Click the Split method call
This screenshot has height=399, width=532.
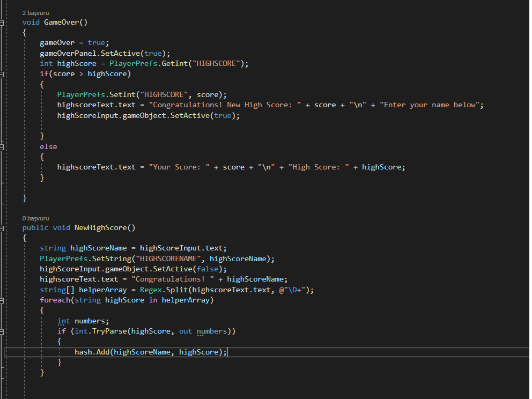click(177, 290)
